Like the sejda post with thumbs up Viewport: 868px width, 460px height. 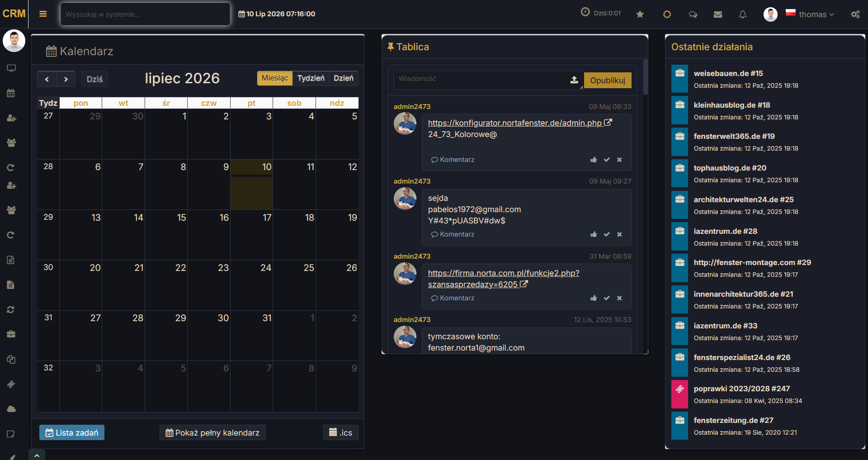594,234
